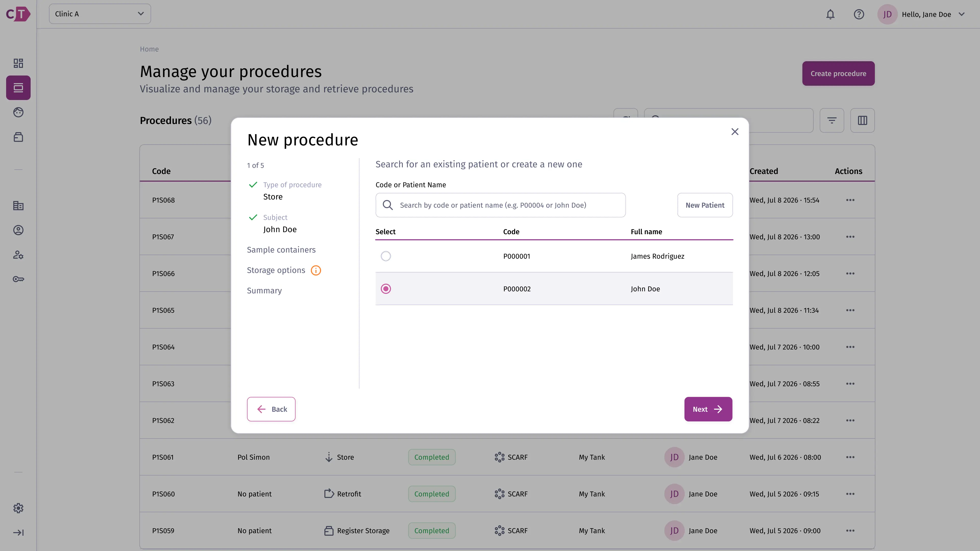
Task: Open the columns layout icon
Action: tap(862, 121)
